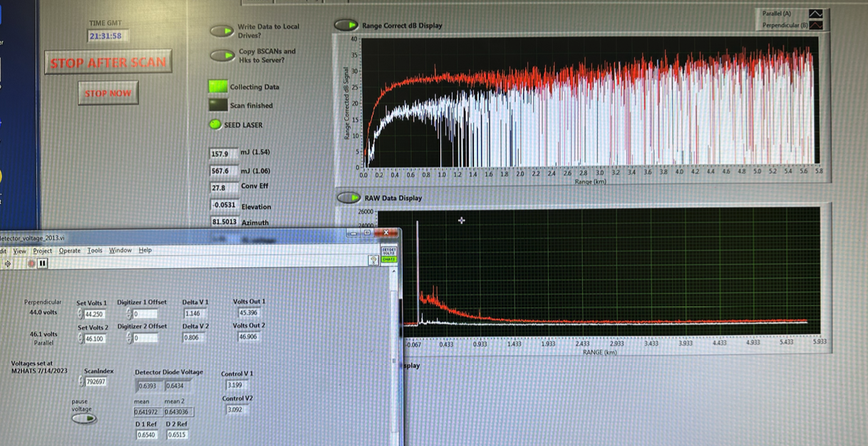
Task: Click the ScanIndex stepper arrows
Action: coord(80,382)
